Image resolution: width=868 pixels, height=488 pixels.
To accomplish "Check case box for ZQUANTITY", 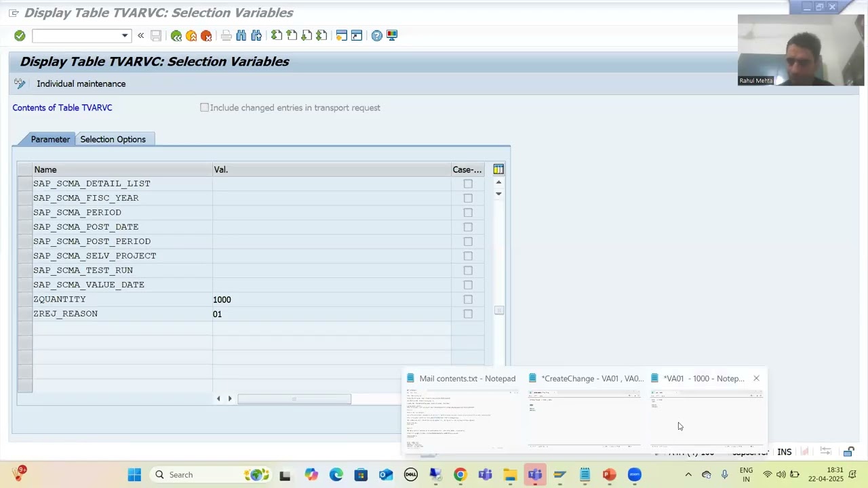I will point(468,300).
